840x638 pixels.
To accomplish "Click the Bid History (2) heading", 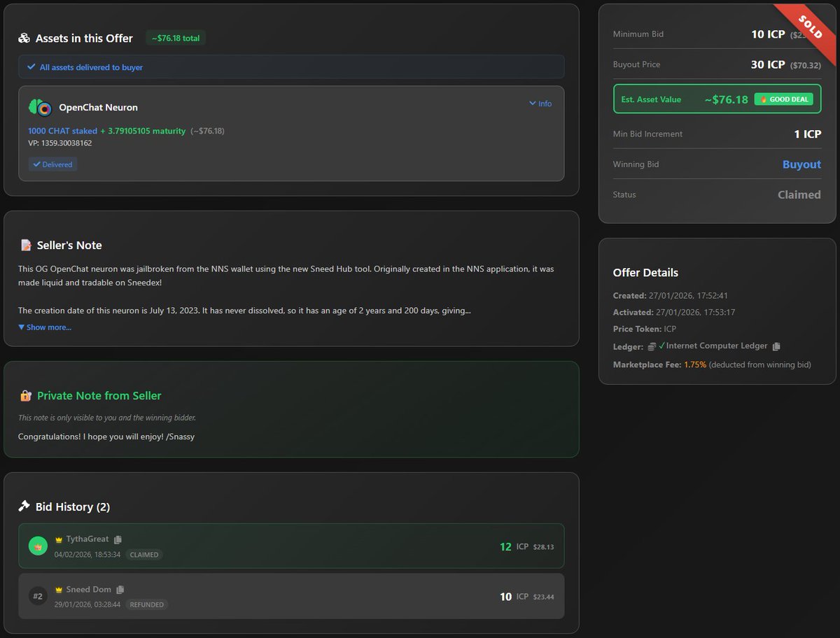I will click(x=73, y=506).
